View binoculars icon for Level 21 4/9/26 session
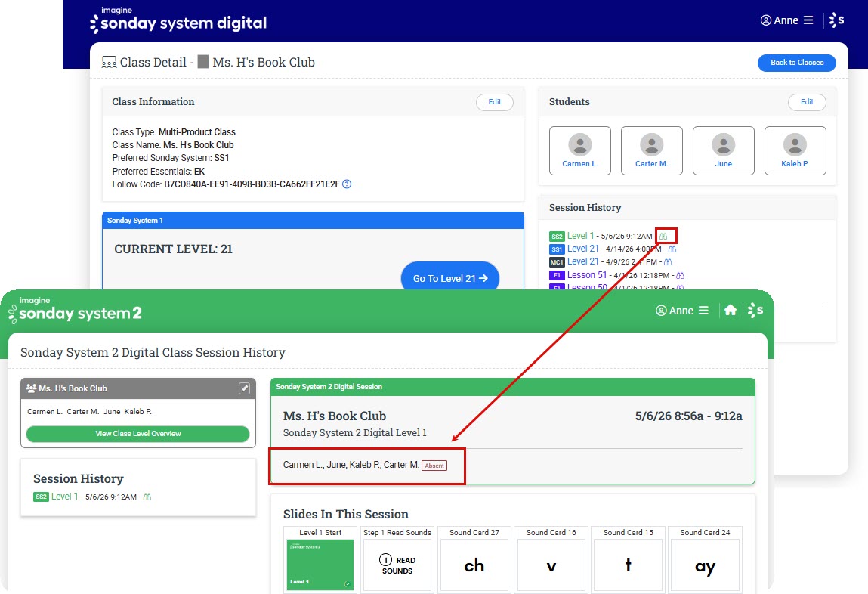This screenshot has height=594, width=868. [668, 261]
